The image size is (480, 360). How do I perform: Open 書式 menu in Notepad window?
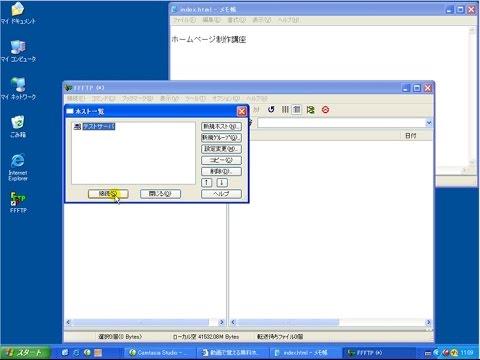tap(236, 20)
